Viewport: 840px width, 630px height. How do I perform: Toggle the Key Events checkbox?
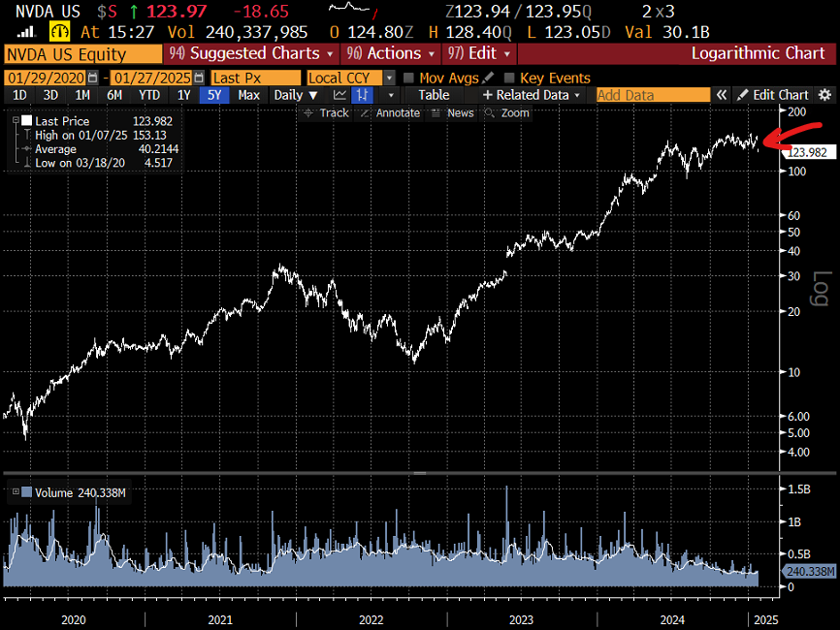coord(508,78)
